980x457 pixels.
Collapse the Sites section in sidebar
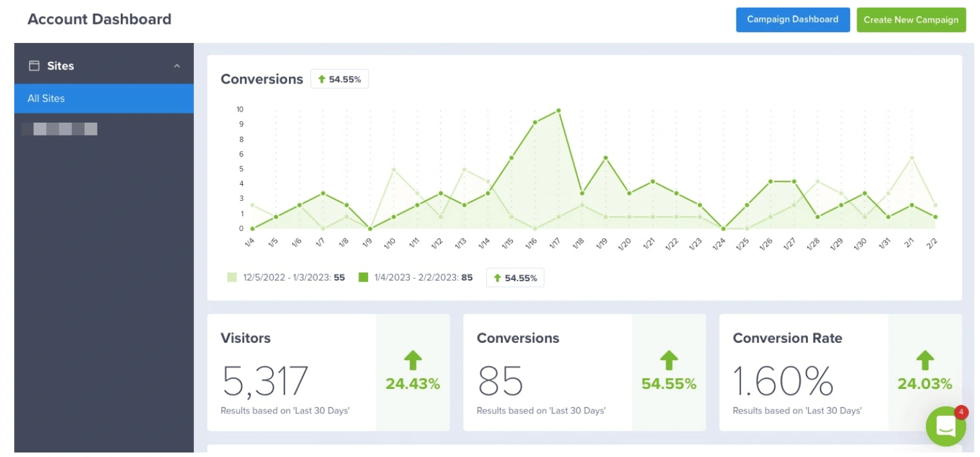pos(177,65)
